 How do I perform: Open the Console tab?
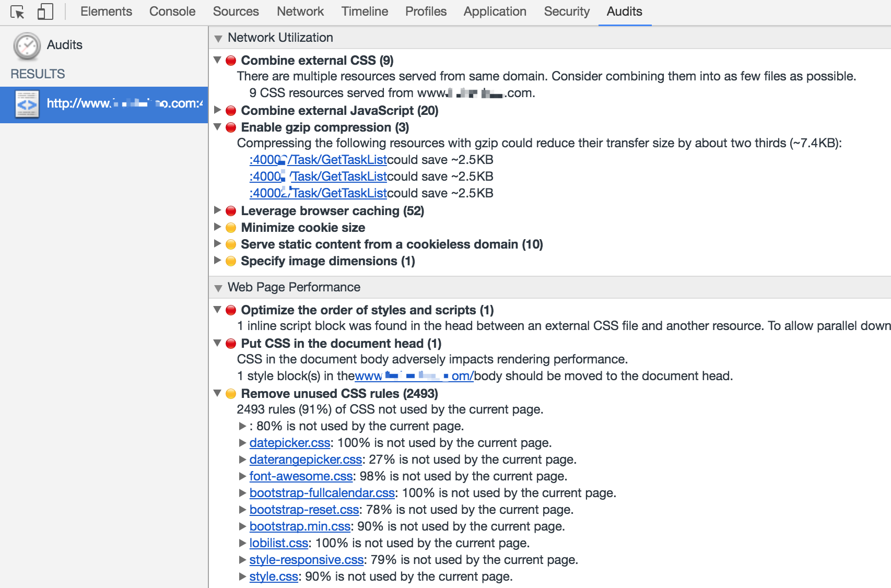[x=172, y=11]
